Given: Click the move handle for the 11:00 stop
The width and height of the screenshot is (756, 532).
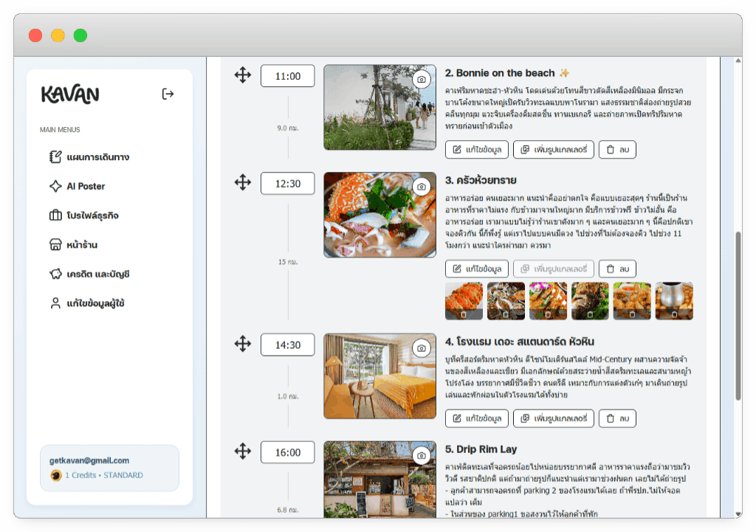Looking at the screenshot, I should pyautogui.click(x=242, y=75).
